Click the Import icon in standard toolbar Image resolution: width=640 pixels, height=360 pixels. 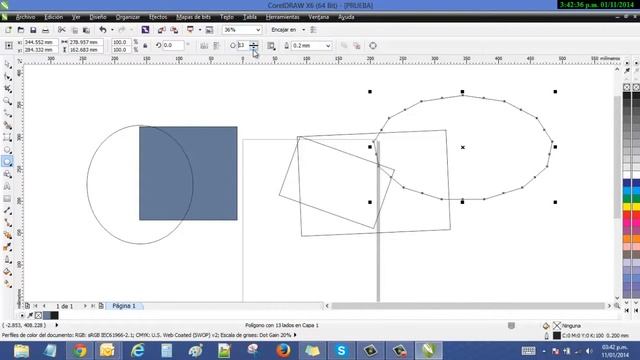coord(162,30)
